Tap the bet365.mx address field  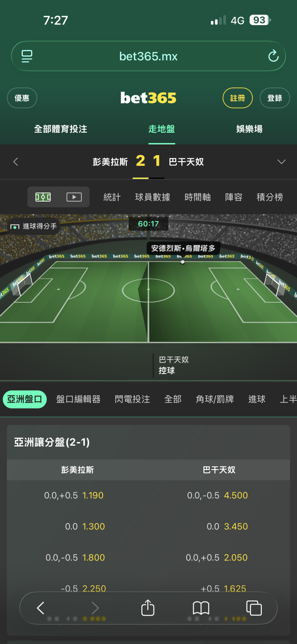[x=148, y=56]
